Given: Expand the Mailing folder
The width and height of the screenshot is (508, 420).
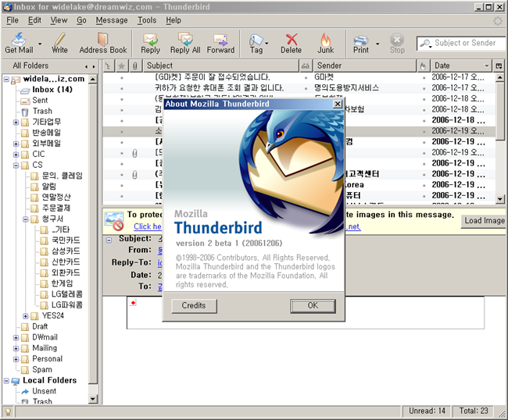Looking at the screenshot, I should pos(16,348).
